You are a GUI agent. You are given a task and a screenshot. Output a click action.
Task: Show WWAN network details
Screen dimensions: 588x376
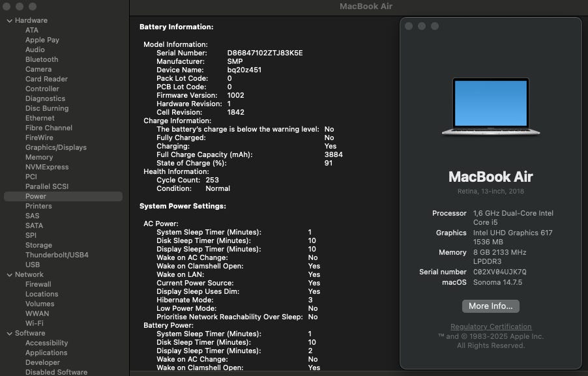point(37,313)
